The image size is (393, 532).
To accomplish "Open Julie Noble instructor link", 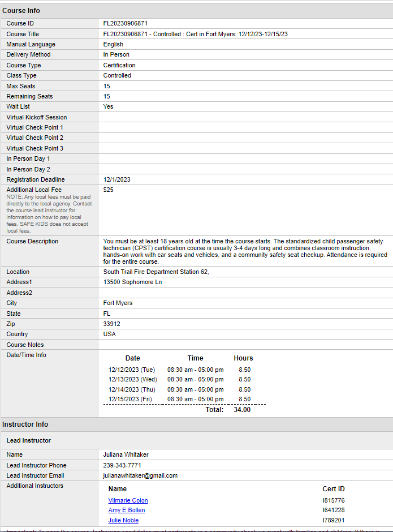I will pos(123,520).
